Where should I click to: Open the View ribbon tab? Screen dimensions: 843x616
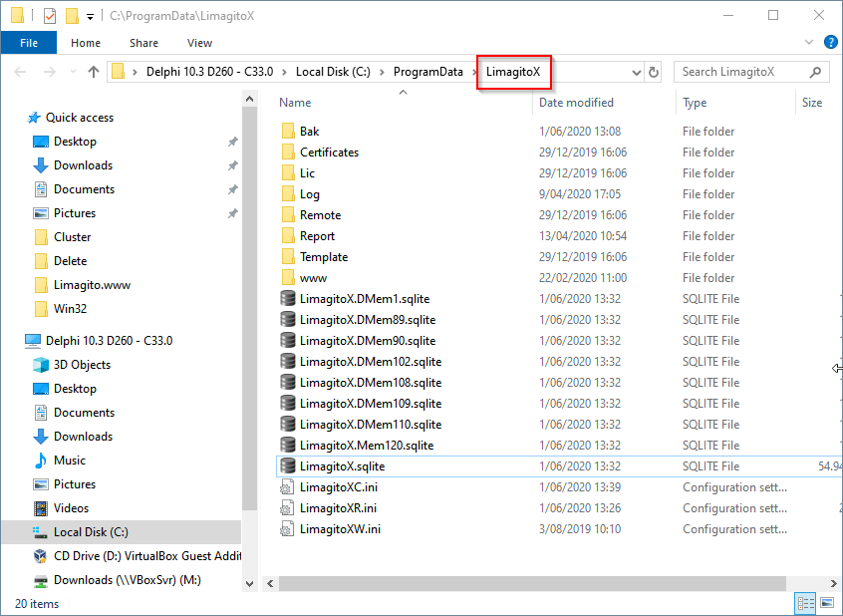pyautogui.click(x=199, y=43)
